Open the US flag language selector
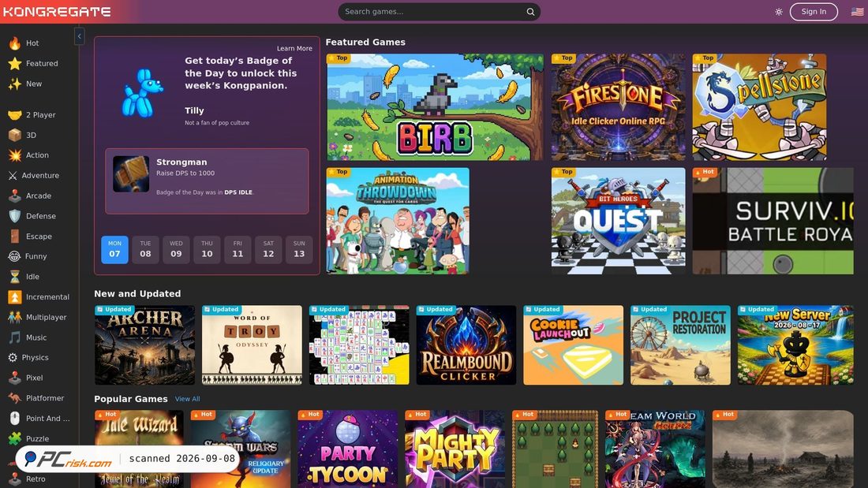The width and height of the screenshot is (868, 488). click(x=857, y=12)
